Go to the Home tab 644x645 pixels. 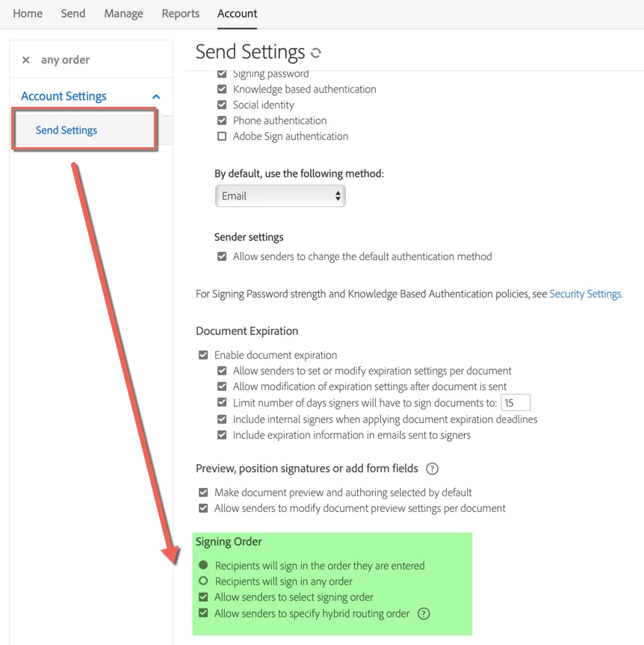pyautogui.click(x=28, y=13)
